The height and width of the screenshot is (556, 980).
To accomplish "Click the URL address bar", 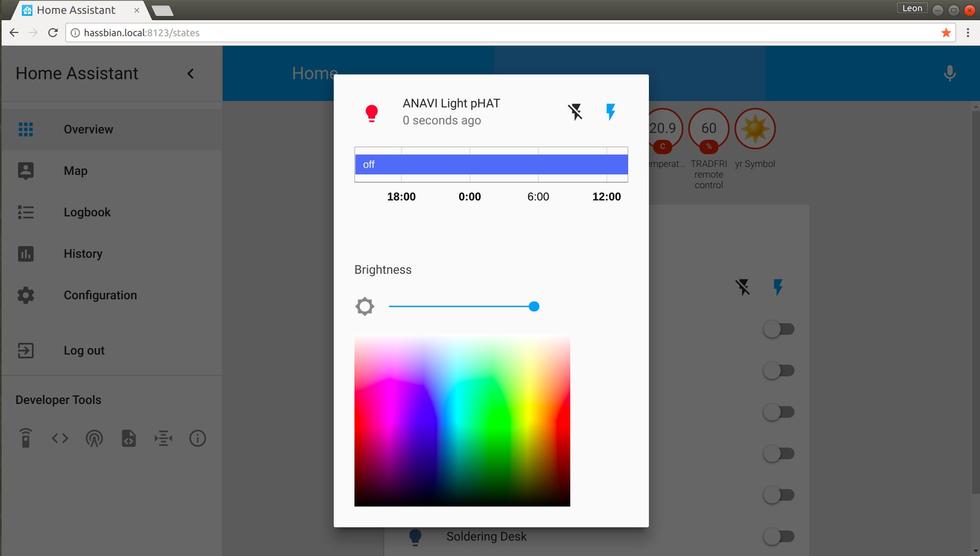I will (x=510, y=32).
